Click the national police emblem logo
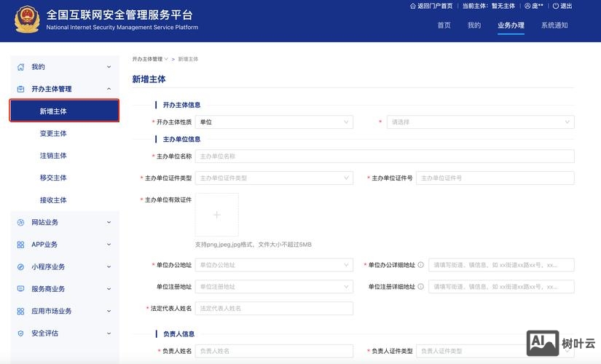Image resolution: width=601 pixels, height=364 pixels. tap(27, 20)
